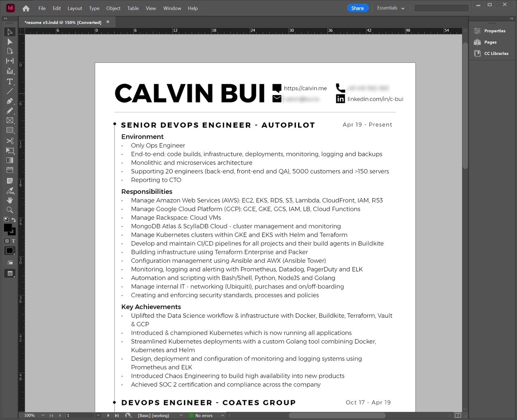Go to the InDesign home screen
The height and width of the screenshot is (420, 517).
pos(26,8)
